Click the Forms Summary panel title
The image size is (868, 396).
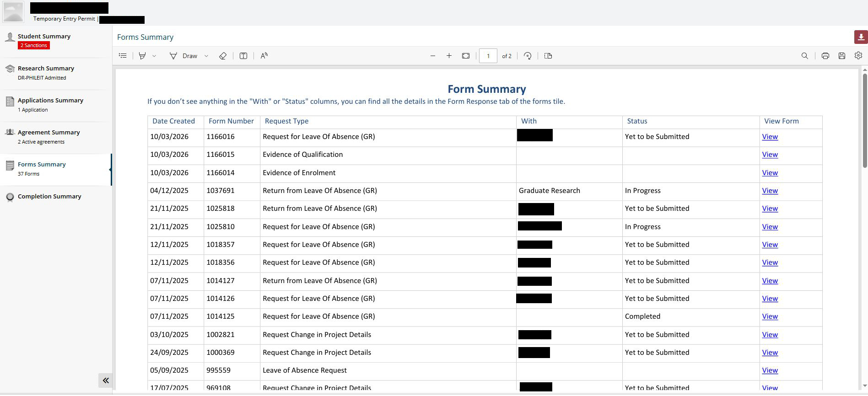pyautogui.click(x=145, y=37)
